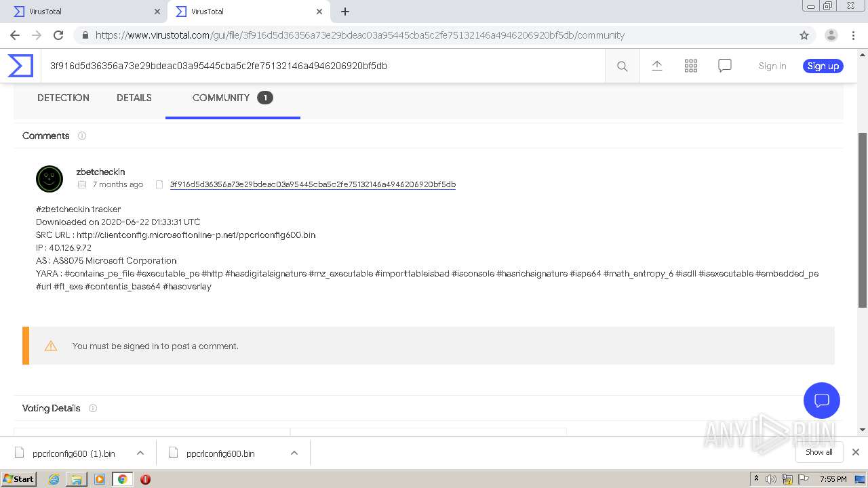The height and width of the screenshot is (488, 868).
Task: Click the action center flag icon
Action: (x=804, y=479)
